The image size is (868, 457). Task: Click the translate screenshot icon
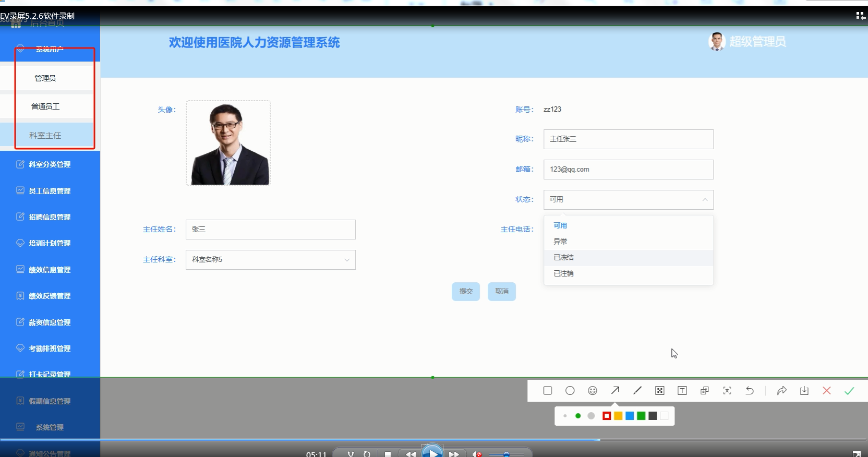click(705, 391)
